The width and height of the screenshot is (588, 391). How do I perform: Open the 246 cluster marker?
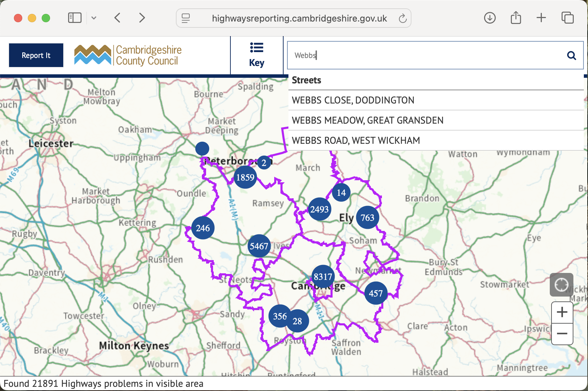(x=203, y=228)
